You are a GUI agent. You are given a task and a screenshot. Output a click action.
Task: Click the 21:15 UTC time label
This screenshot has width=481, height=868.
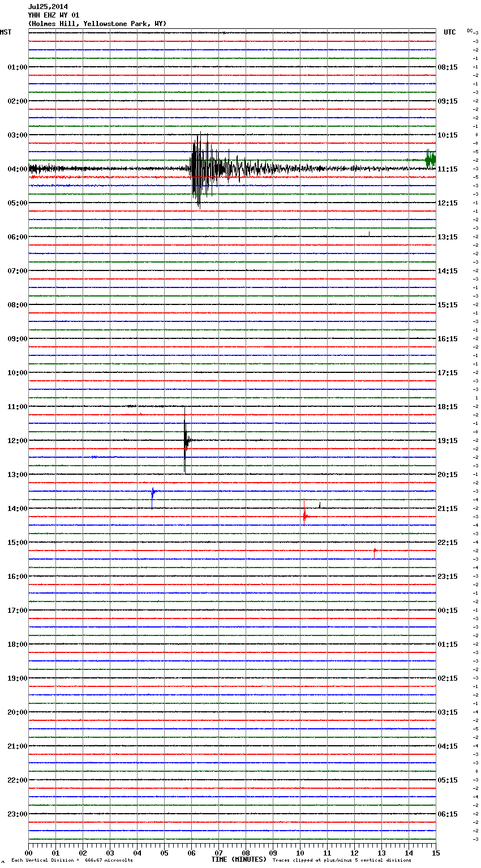448,509
